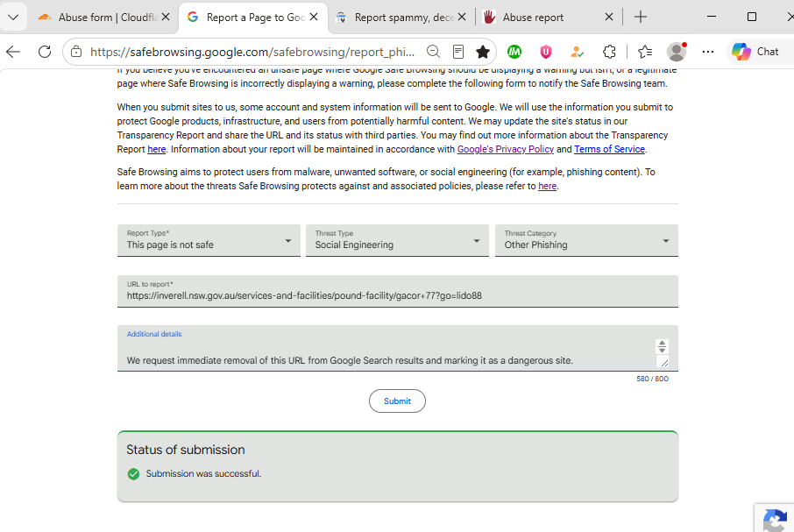Close the Abuse form Cloudflare tab
Viewport: 794px width, 532px height.
166,18
